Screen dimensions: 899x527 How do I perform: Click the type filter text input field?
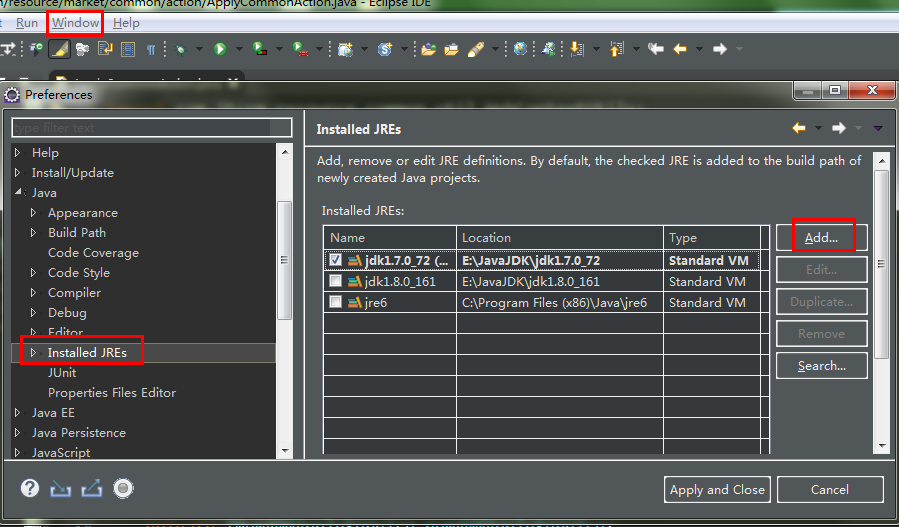click(151, 127)
